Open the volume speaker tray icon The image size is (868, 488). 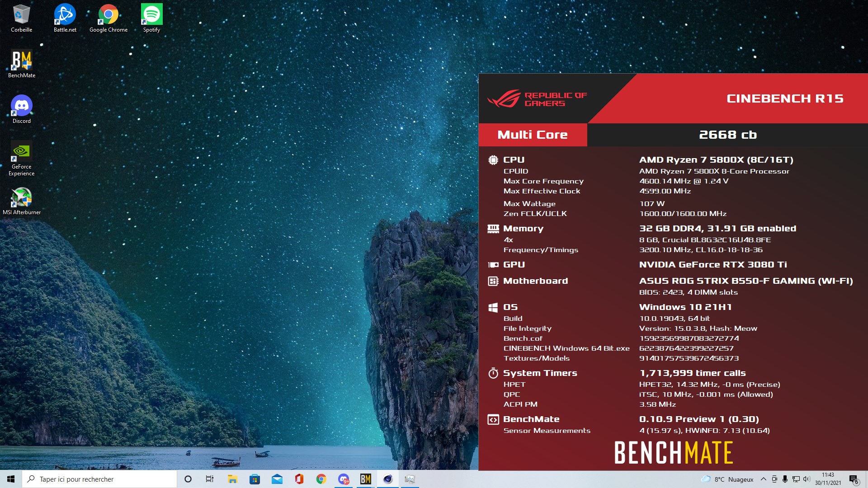[807, 479]
